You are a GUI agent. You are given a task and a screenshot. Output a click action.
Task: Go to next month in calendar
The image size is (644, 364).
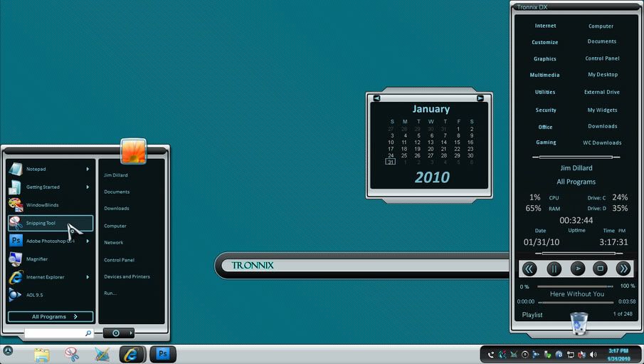tap(480, 98)
